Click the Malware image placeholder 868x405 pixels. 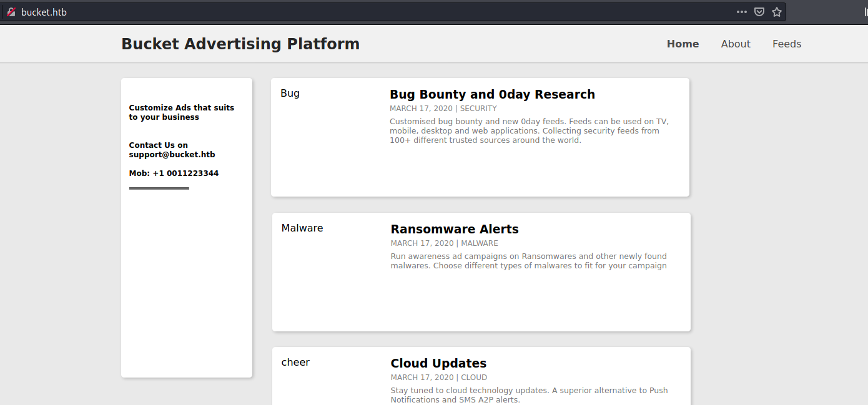(x=302, y=228)
